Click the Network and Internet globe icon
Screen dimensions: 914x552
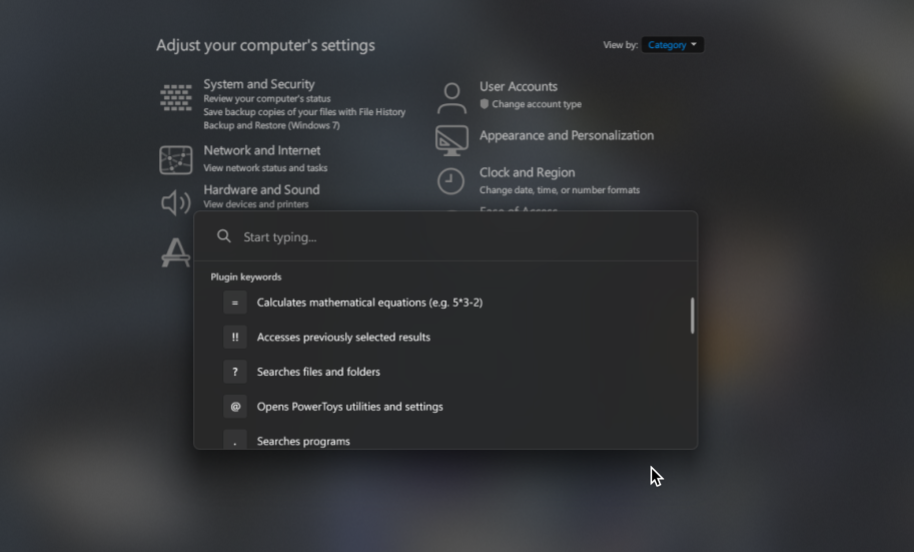pos(175,160)
